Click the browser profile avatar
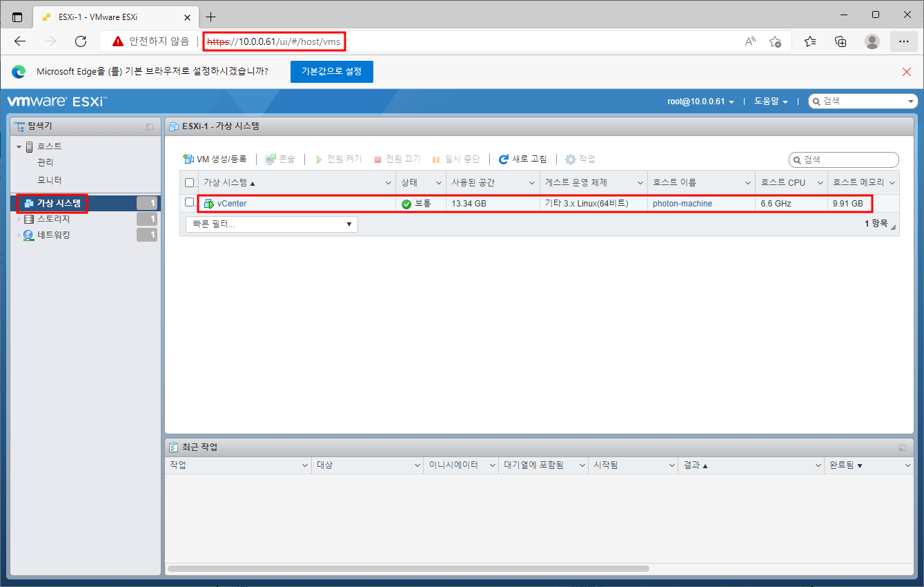The width and height of the screenshot is (924, 587). click(872, 41)
